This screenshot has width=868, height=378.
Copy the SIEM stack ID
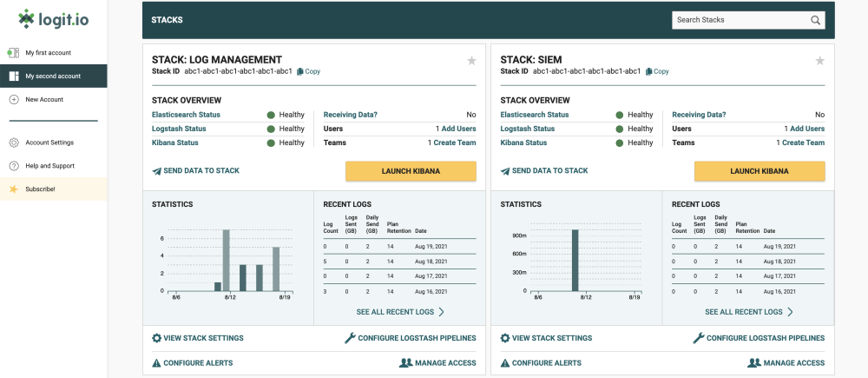point(657,71)
